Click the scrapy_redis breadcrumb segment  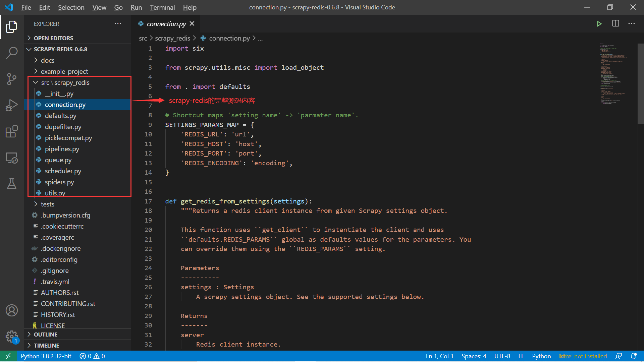coord(172,39)
